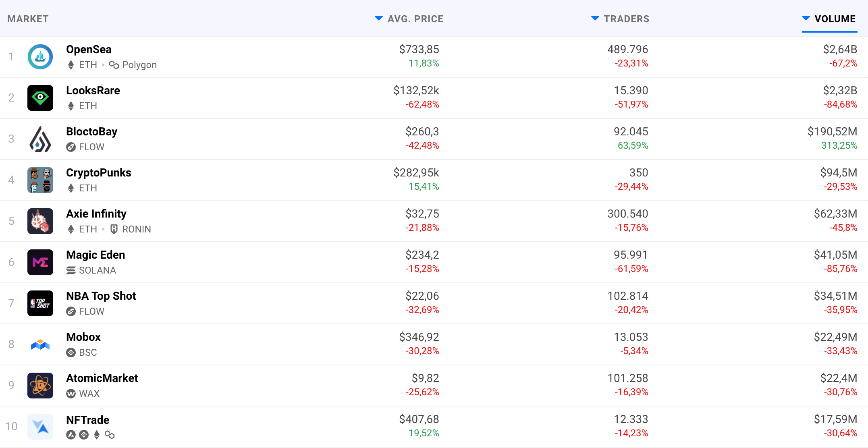Sort by the TRADERS column arrow
The image size is (868, 448).
coord(595,18)
